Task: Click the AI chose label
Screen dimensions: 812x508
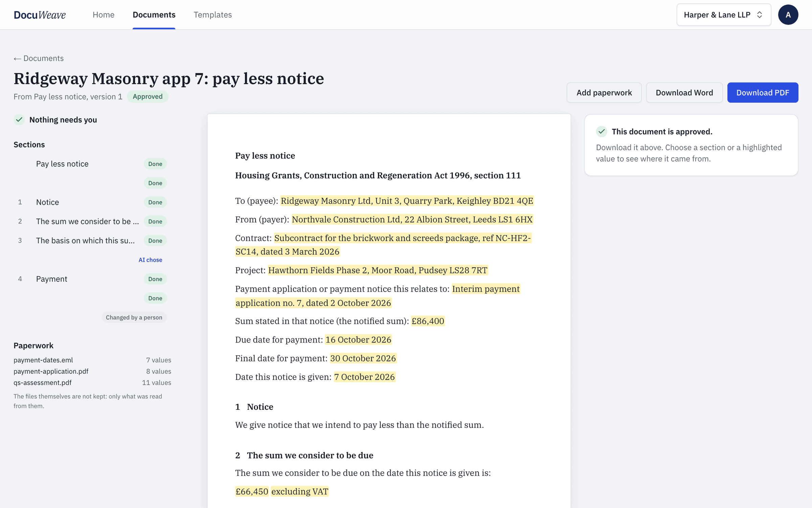Action: (x=150, y=260)
